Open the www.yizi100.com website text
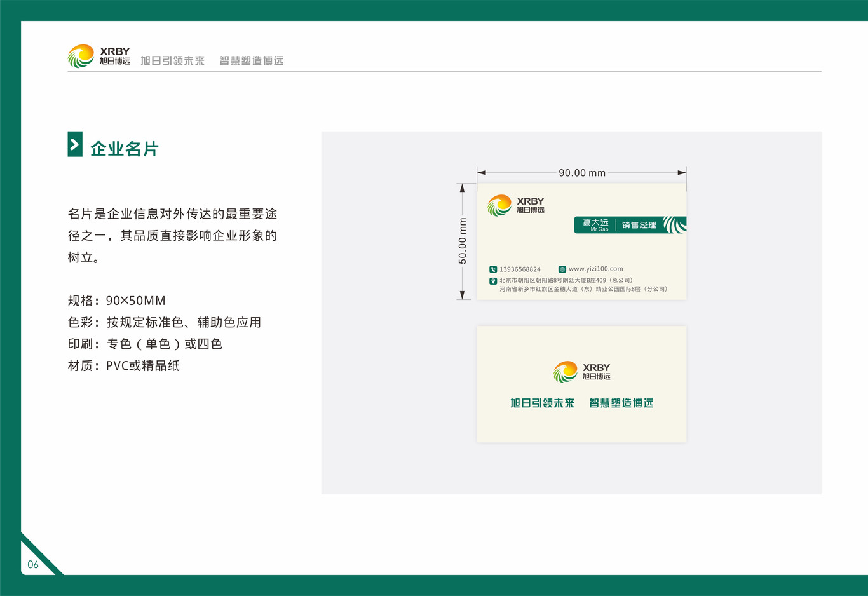The image size is (868, 596). (595, 269)
